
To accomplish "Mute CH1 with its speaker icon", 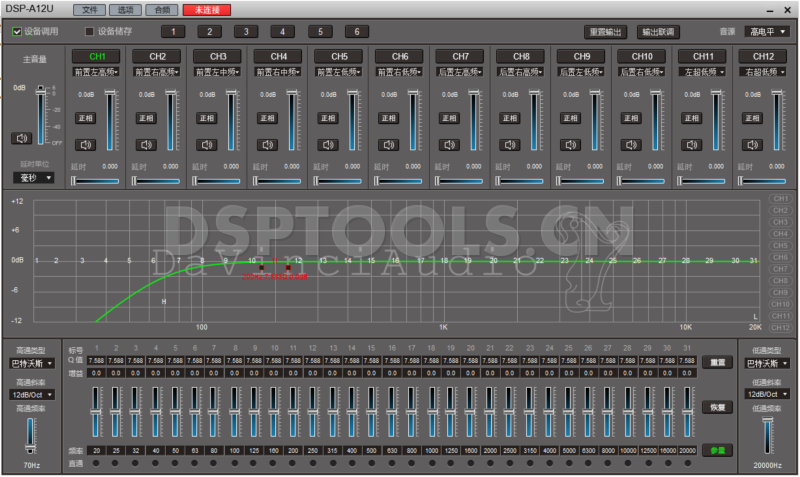I will pyautogui.click(x=86, y=145).
